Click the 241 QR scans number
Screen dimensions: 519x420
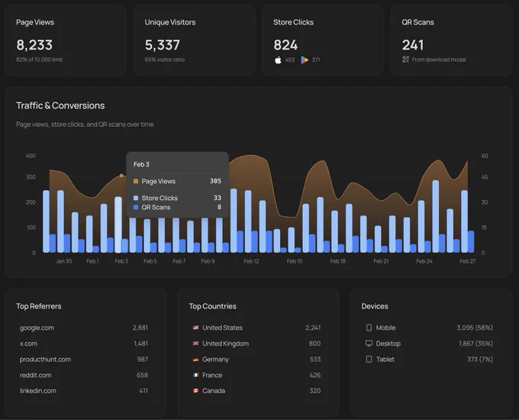pyautogui.click(x=413, y=45)
